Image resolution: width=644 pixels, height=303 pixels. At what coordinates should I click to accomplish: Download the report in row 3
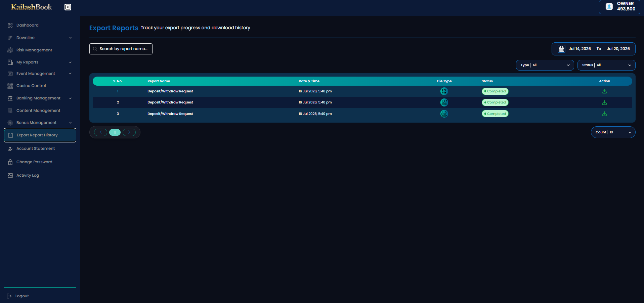pos(604,114)
